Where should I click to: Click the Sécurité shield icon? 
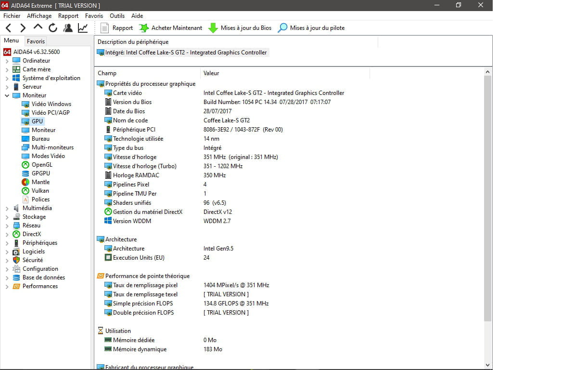(16, 260)
